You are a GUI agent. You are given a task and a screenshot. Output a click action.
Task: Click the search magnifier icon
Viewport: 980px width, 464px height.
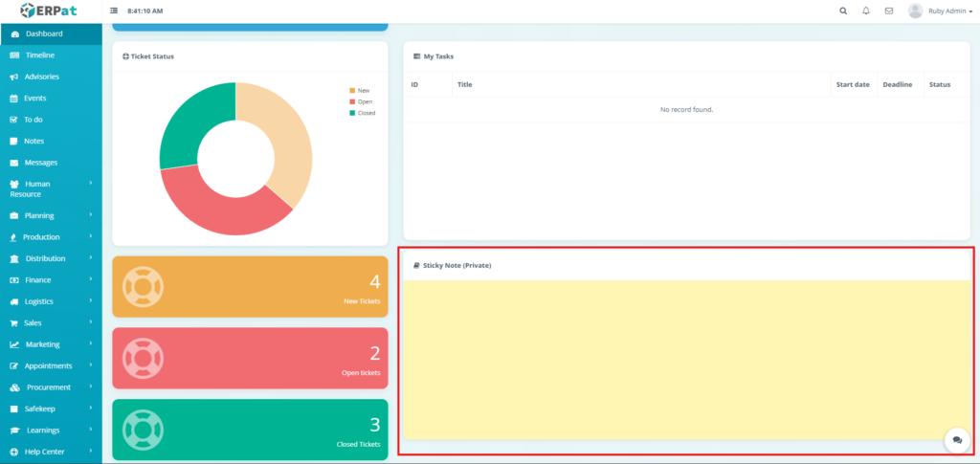842,11
